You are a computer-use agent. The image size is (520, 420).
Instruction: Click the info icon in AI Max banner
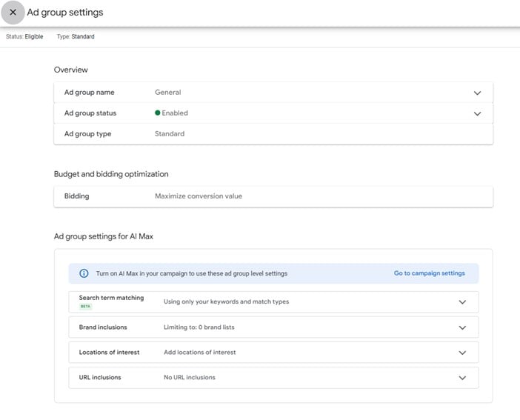click(84, 273)
